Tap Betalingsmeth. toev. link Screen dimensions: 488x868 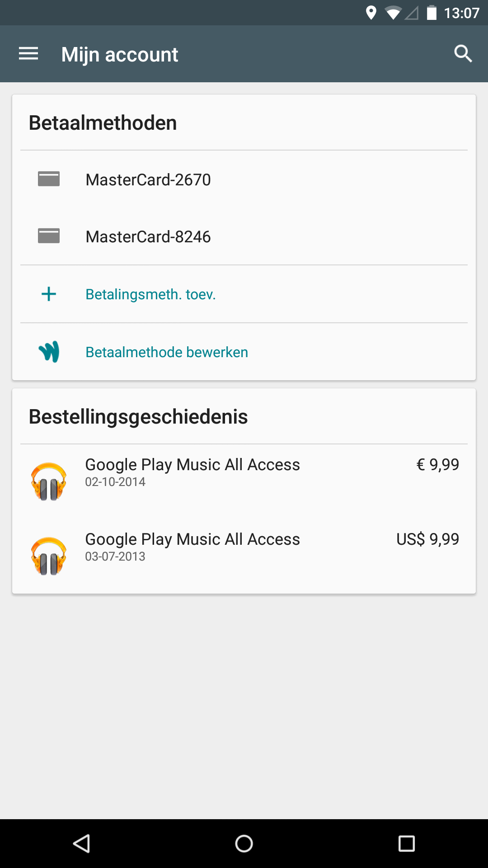click(x=150, y=294)
